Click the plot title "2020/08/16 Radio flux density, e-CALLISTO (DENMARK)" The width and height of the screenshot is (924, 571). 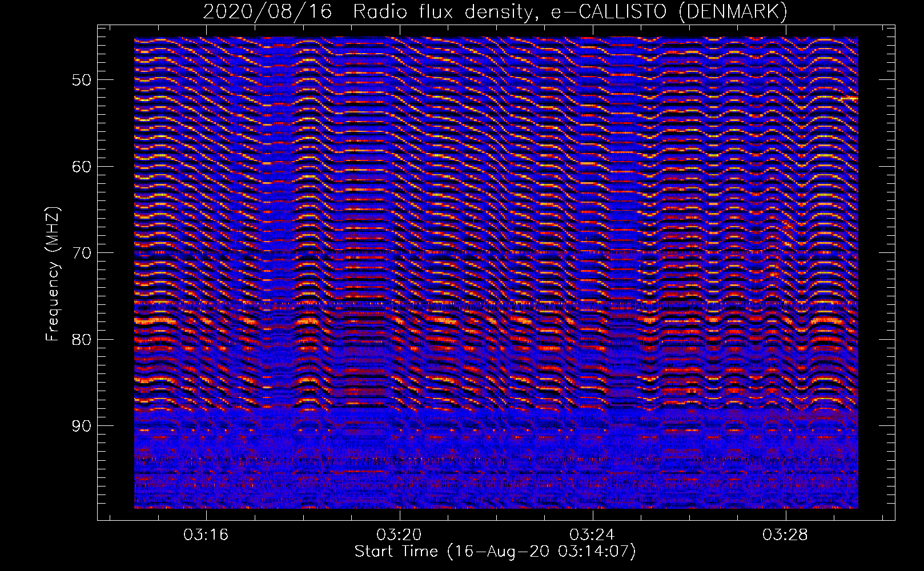click(495, 11)
